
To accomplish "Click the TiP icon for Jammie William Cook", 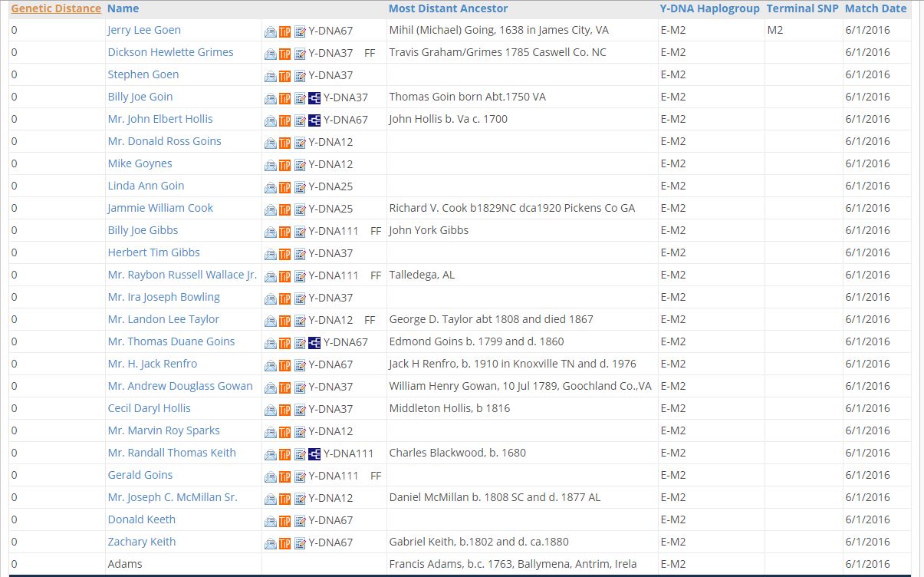I will point(284,209).
